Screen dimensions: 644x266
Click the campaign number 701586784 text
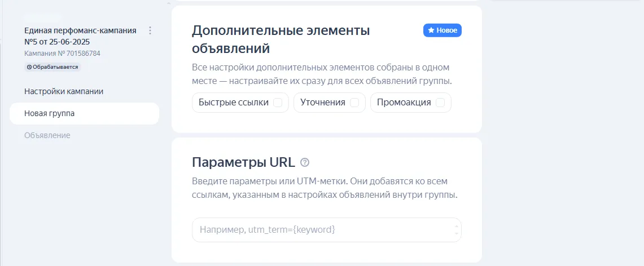62,54
